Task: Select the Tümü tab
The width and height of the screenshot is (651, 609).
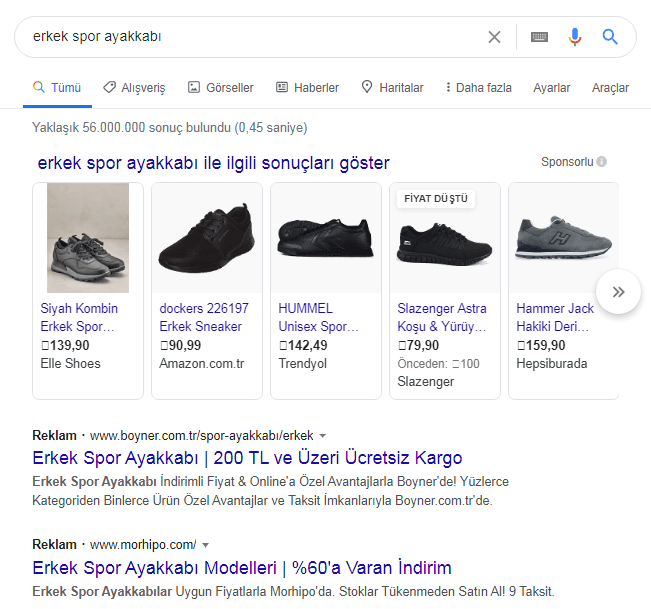Action: pos(57,88)
